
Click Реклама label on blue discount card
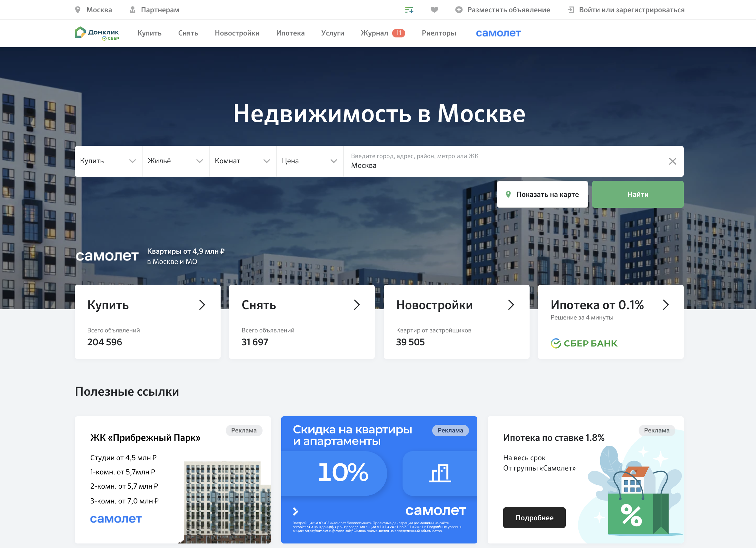pyautogui.click(x=450, y=430)
